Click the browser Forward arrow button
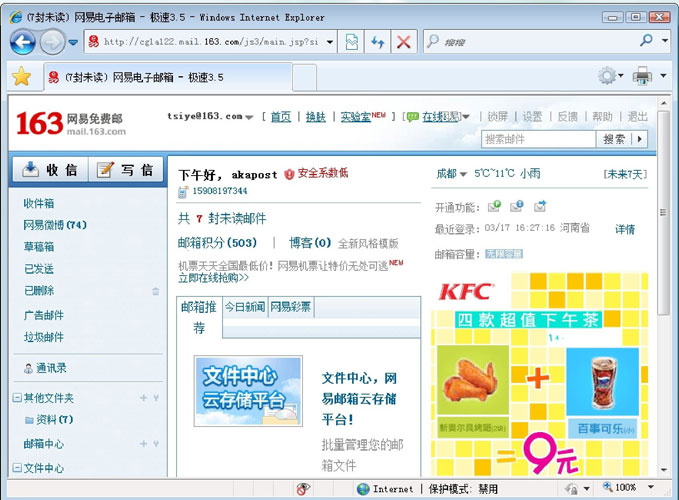Viewport: 679px width, 500px height. (52, 42)
